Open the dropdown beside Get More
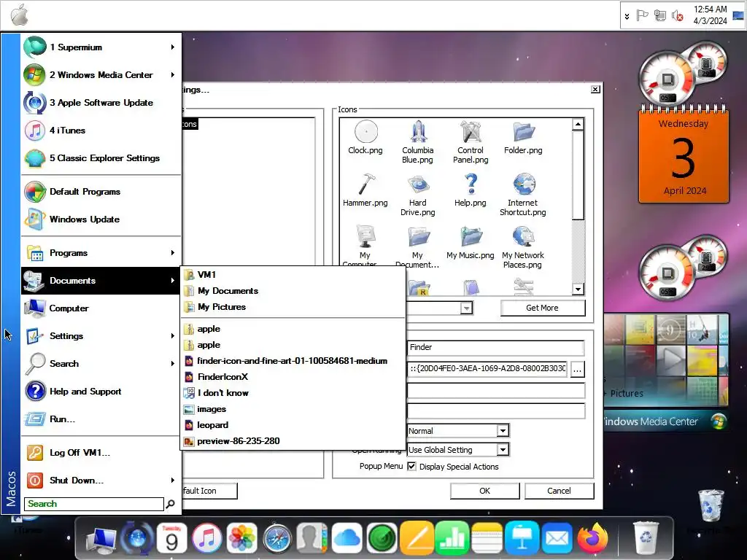 (x=466, y=308)
